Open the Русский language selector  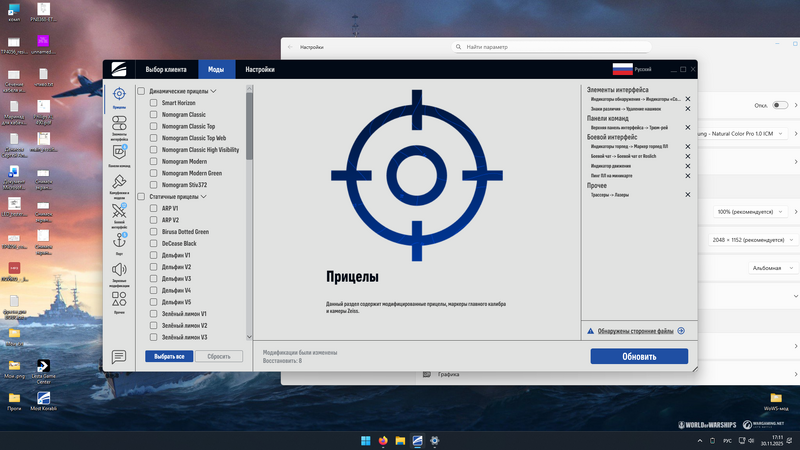(x=634, y=69)
